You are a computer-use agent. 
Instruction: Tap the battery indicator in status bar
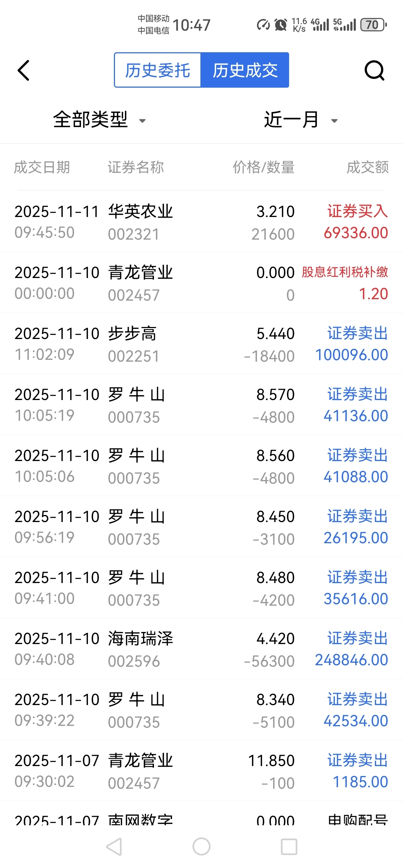coord(373,25)
